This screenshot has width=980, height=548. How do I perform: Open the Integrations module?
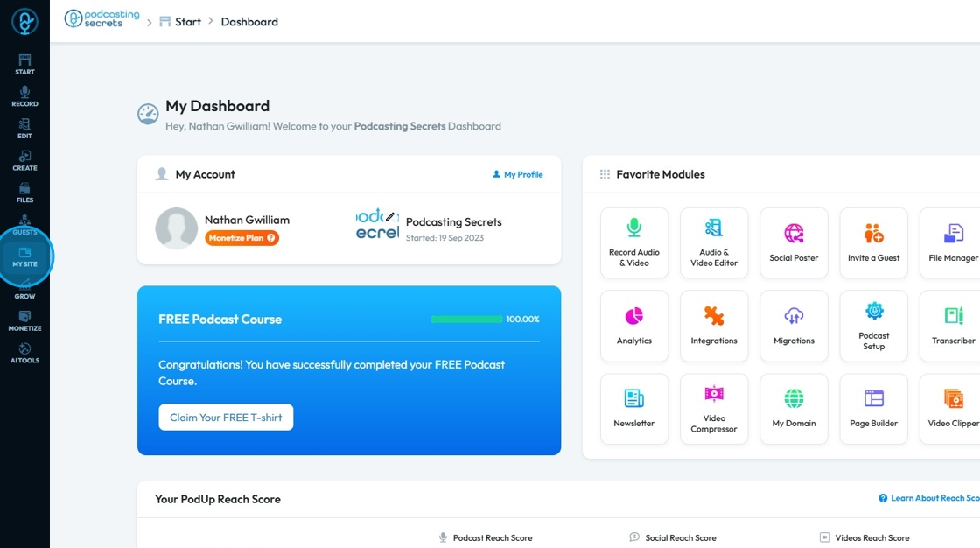714,326
